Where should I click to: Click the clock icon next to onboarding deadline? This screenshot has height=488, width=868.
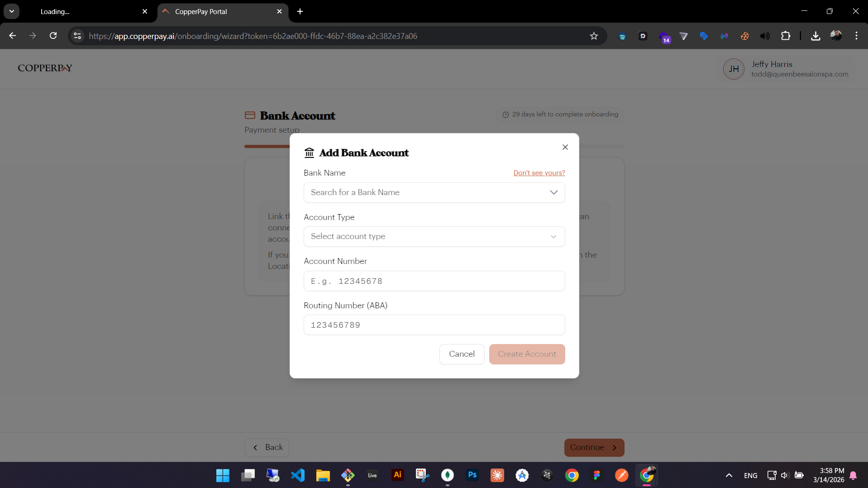coord(506,115)
